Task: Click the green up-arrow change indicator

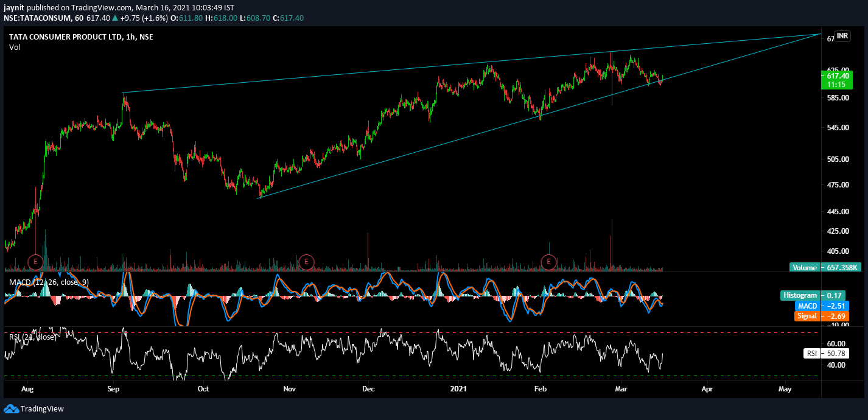Action: pos(114,18)
